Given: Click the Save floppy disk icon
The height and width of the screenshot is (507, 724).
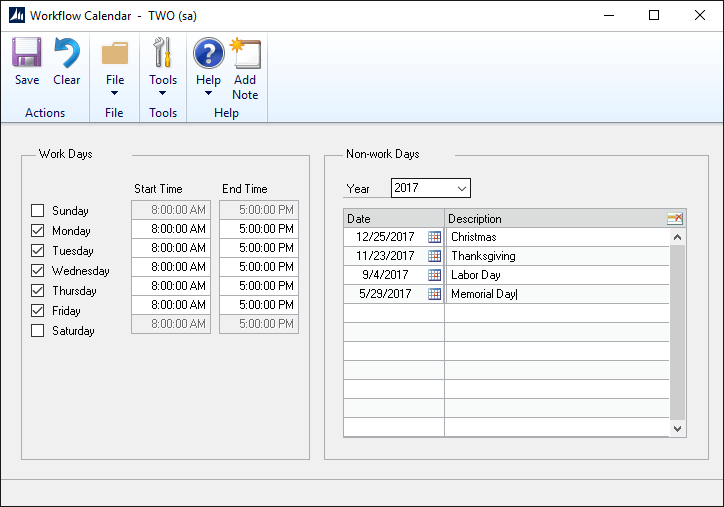Looking at the screenshot, I should [x=27, y=55].
